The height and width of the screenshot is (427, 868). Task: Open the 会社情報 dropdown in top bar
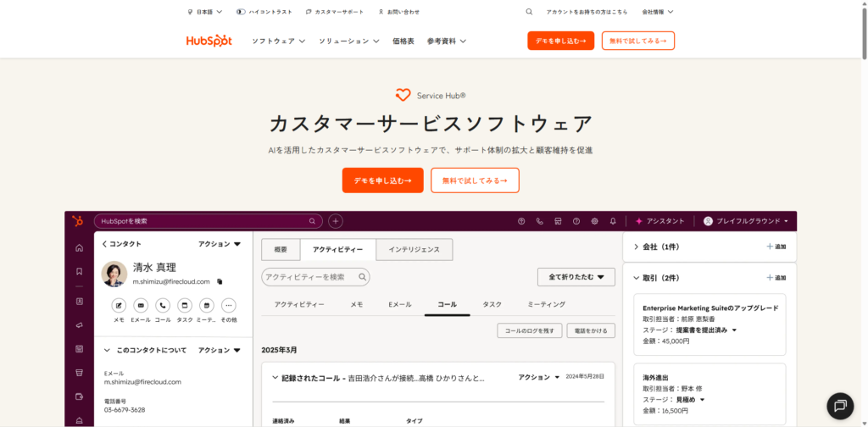tap(658, 12)
